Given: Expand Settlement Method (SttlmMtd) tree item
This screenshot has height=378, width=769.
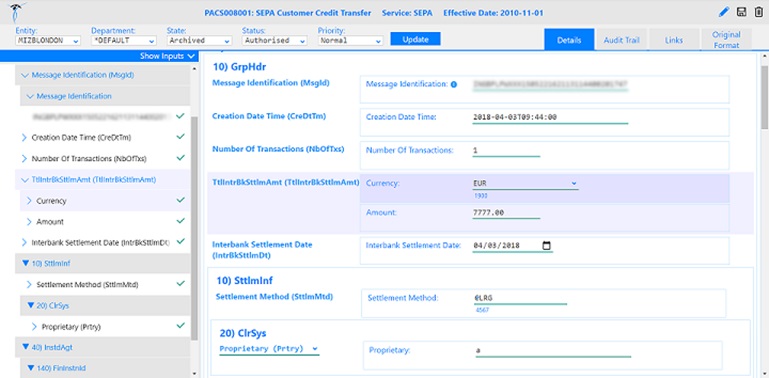Looking at the screenshot, I should pyautogui.click(x=29, y=284).
